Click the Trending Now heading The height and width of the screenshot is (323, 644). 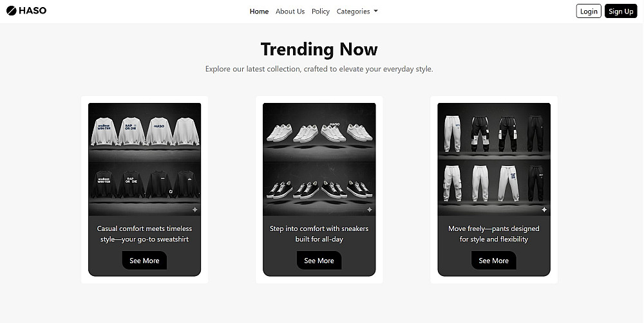tap(319, 50)
